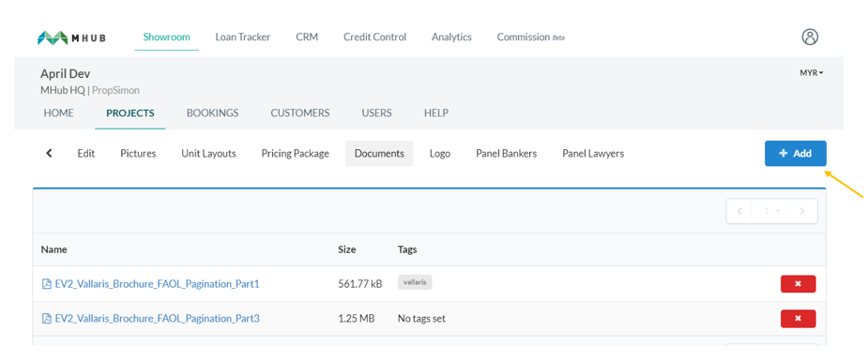The image size is (868, 361).
Task: Open the Edit project sub-tab
Action: 86,154
